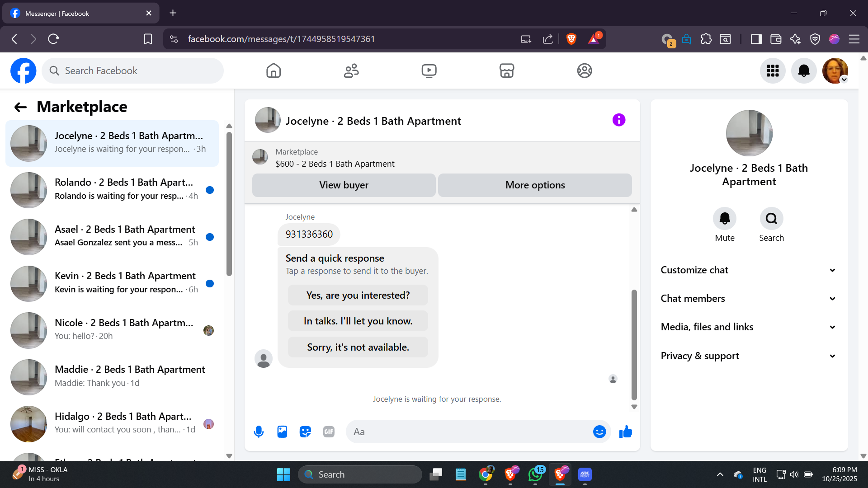Viewport: 868px width, 488px height.
Task: Click the purple conversation info icon
Action: coord(618,120)
